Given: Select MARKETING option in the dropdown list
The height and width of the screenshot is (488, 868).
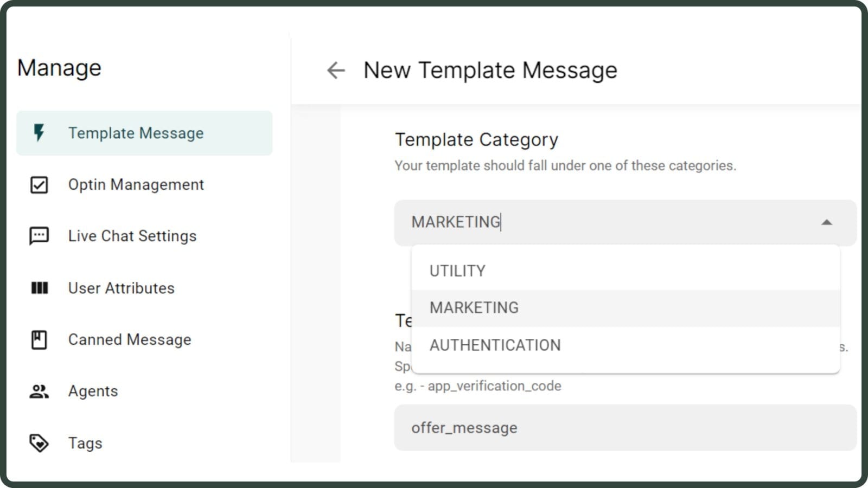Looking at the screenshot, I should coord(474,308).
